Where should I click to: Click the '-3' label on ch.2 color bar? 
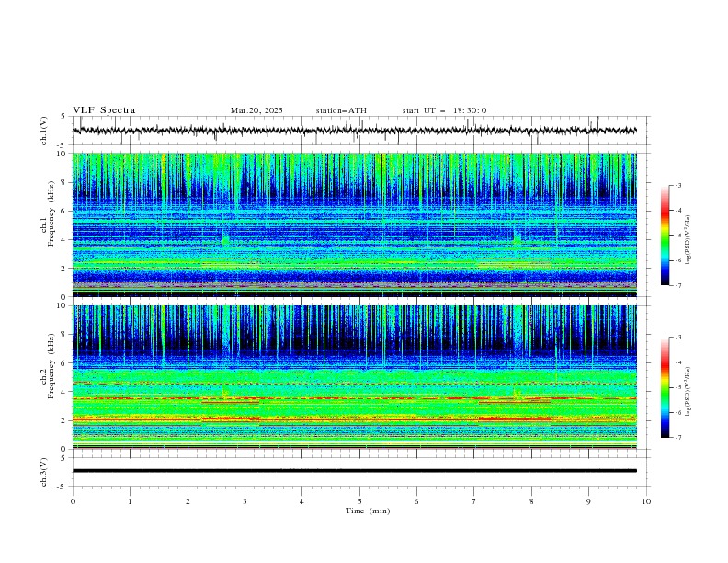click(678, 338)
